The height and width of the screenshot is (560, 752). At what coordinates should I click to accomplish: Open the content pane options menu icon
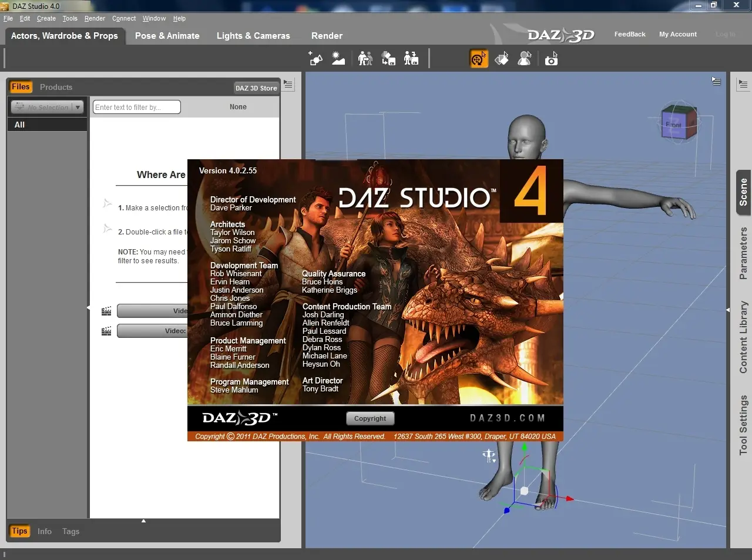pyautogui.click(x=288, y=85)
